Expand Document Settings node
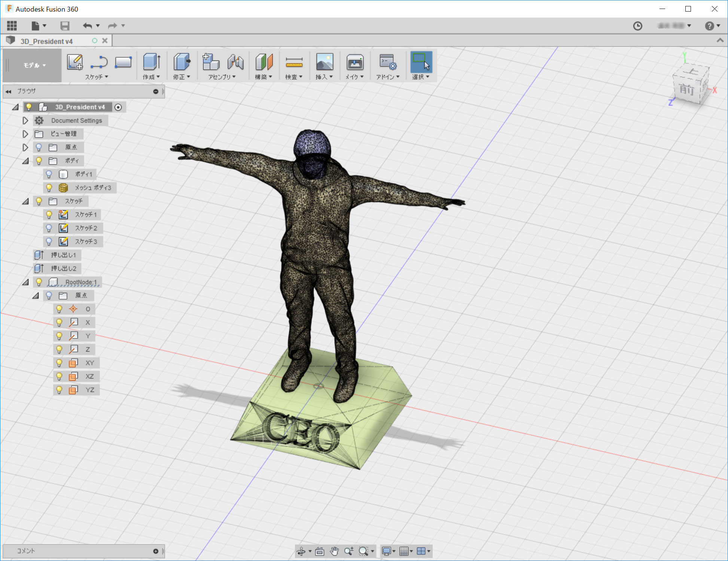This screenshot has height=561, width=728. tap(25, 120)
